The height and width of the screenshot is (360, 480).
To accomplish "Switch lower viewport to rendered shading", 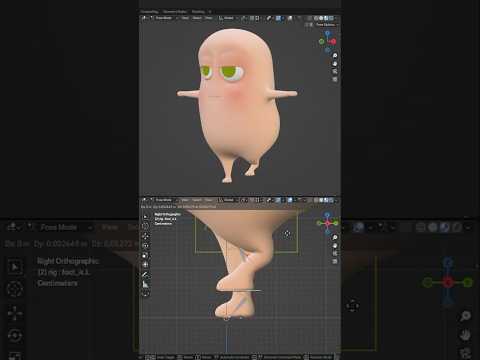I will [331, 200].
